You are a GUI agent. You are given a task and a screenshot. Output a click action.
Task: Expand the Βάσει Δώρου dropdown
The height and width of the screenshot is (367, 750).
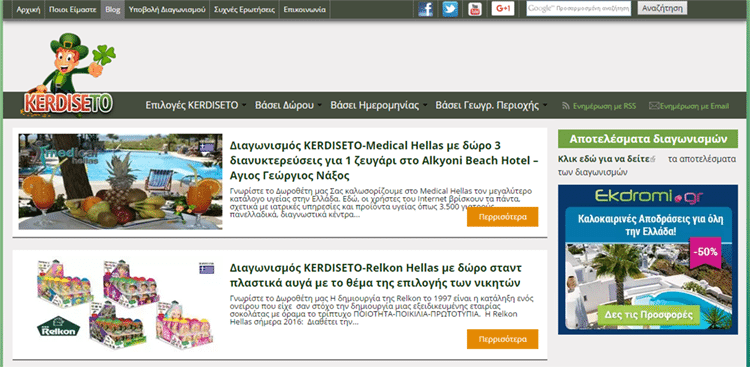pyautogui.click(x=288, y=105)
